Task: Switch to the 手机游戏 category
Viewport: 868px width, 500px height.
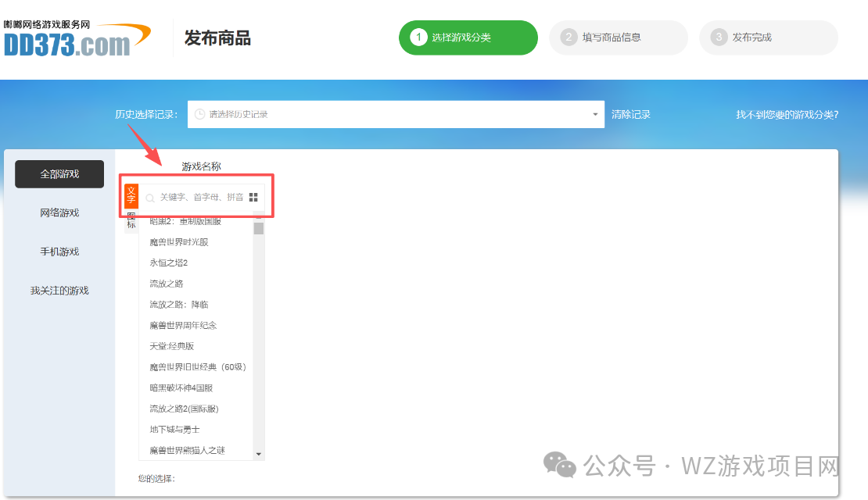Action: [59, 252]
